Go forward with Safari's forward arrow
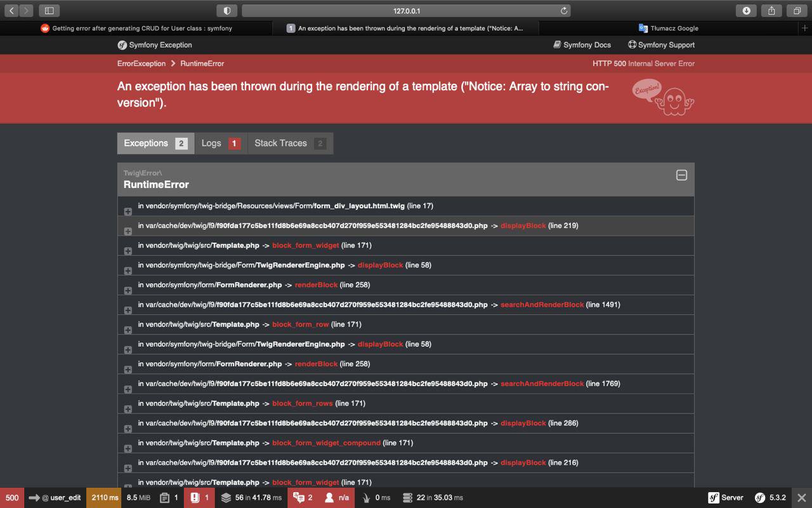Viewport: 812px width, 508px height. [27, 10]
